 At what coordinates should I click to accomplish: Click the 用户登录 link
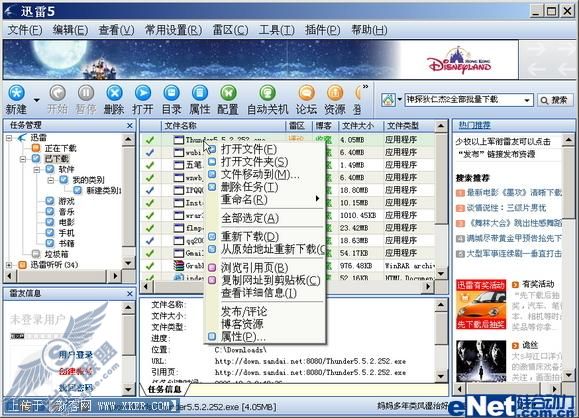click(76, 355)
